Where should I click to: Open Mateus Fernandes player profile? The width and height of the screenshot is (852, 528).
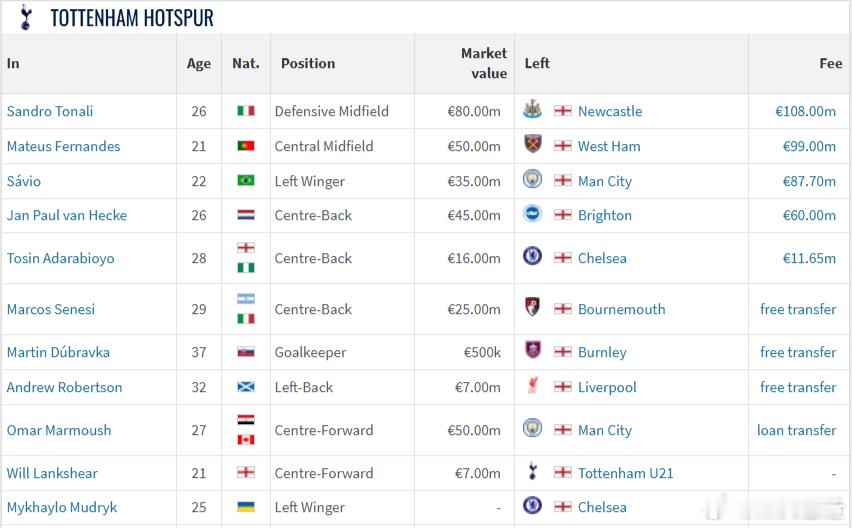coord(64,146)
